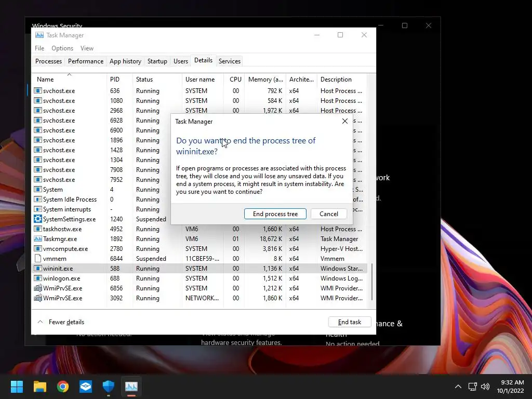Maximize the Windows Security window

pyautogui.click(x=404, y=25)
